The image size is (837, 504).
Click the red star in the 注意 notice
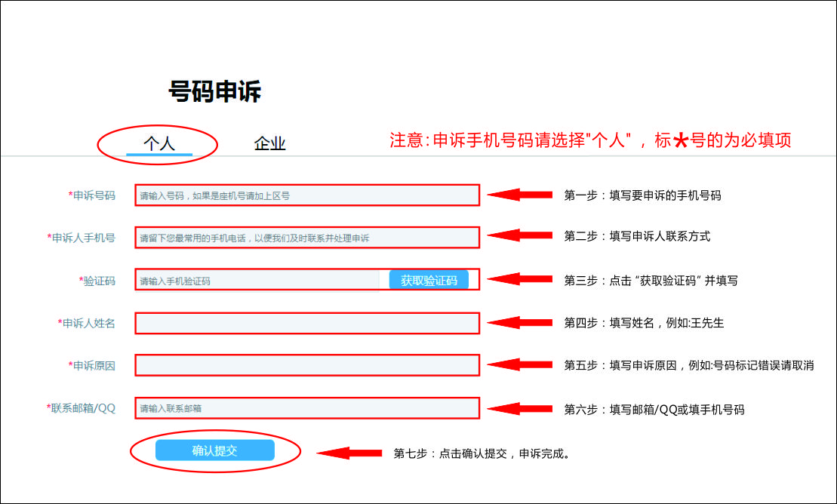pyautogui.click(x=680, y=141)
